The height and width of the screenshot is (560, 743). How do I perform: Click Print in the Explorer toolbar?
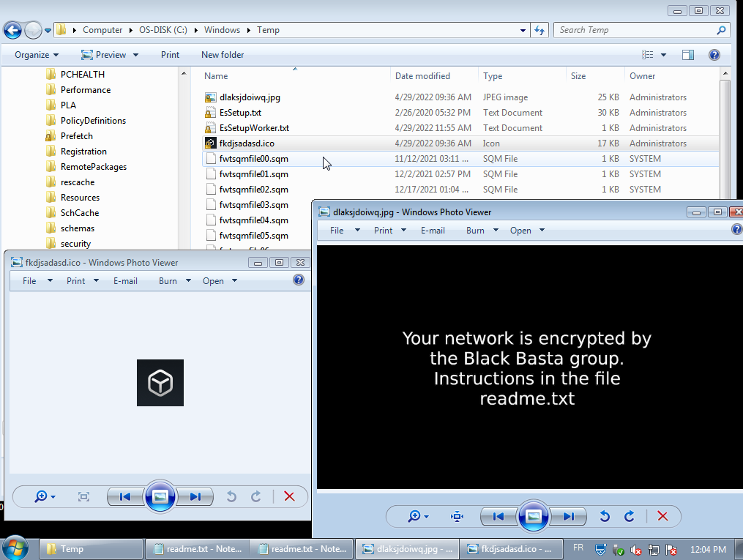point(170,55)
